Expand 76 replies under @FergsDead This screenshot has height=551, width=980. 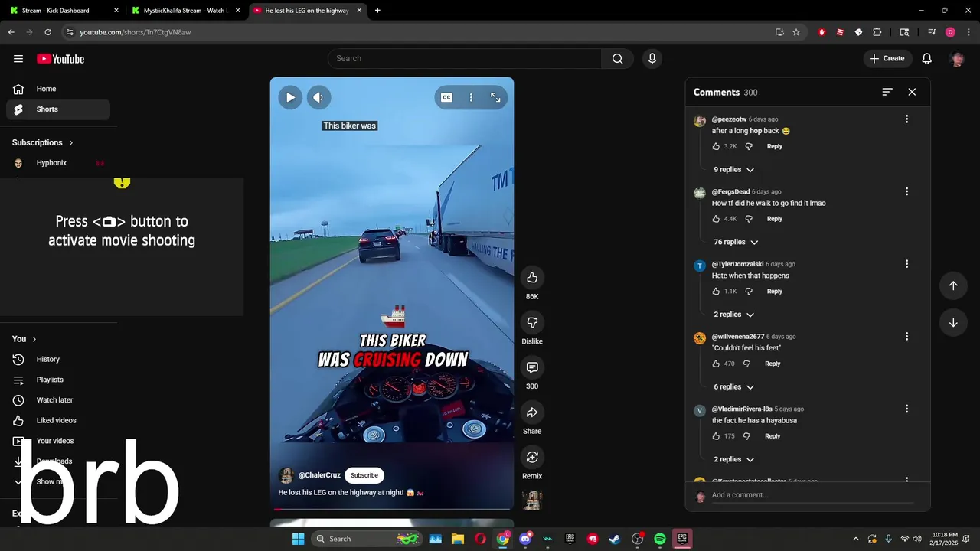click(x=736, y=242)
